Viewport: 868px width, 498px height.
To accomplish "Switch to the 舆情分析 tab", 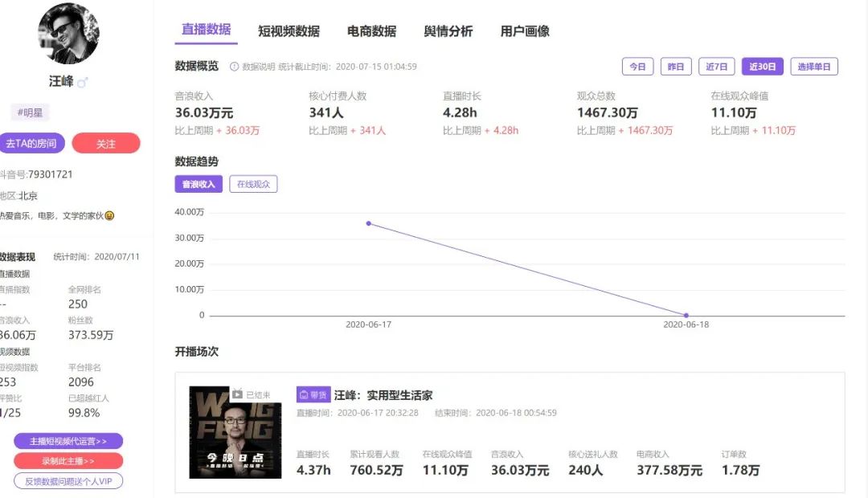I will point(448,30).
